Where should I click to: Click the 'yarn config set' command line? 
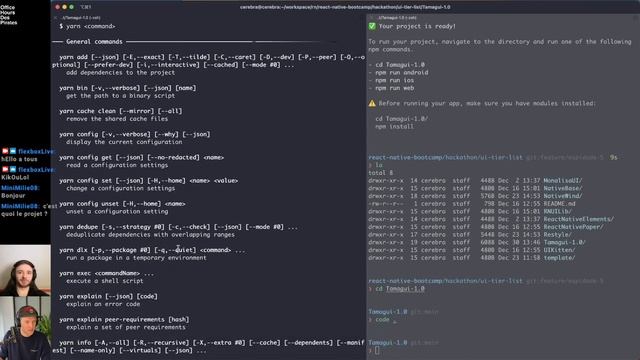(x=149, y=181)
